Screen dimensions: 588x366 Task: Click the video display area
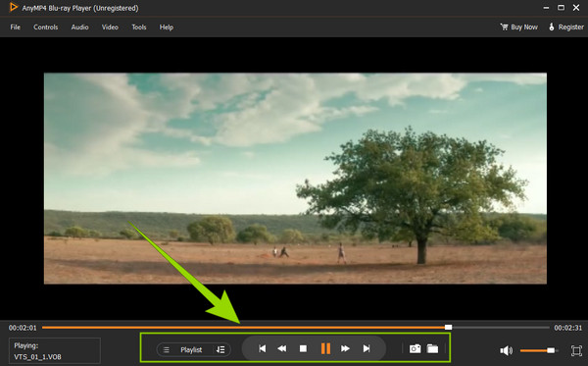click(295, 179)
